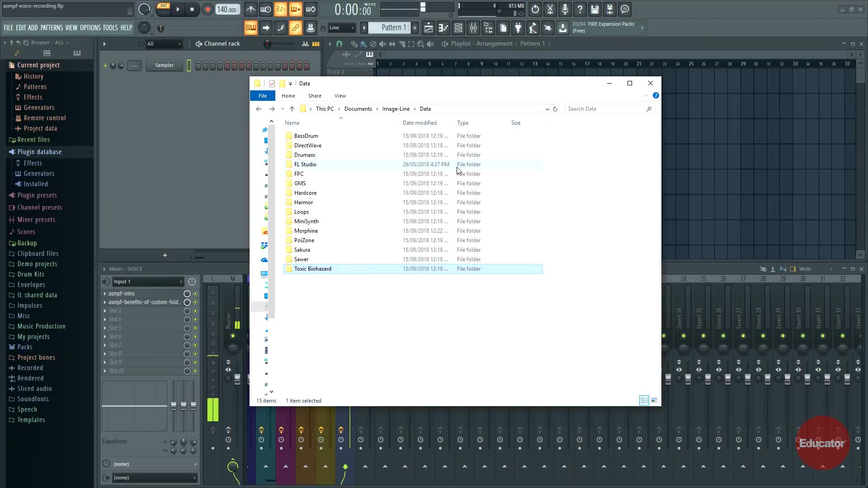Click the channel rack graph editor icon

pos(306,44)
